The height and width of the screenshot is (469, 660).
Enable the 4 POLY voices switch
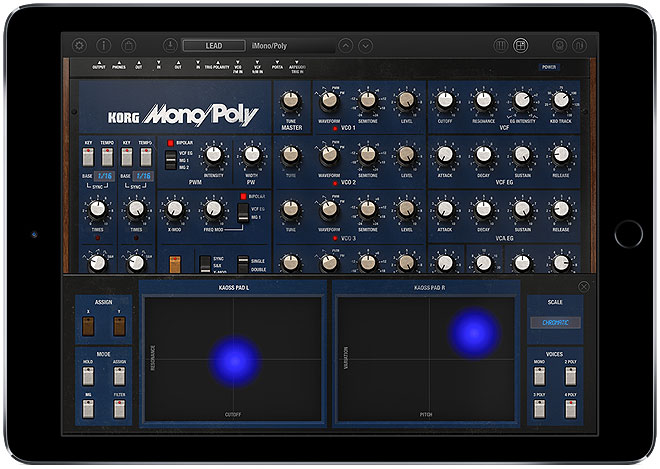[570, 410]
